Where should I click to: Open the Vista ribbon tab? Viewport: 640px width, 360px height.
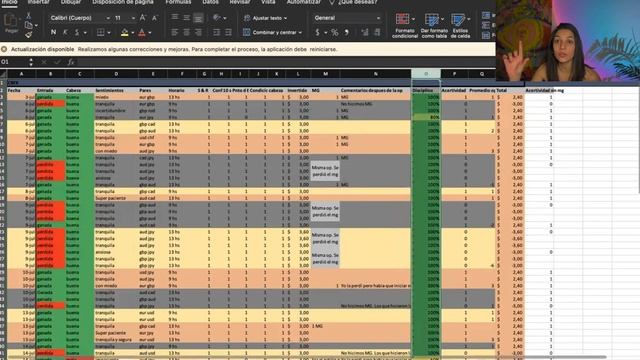click(x=268, y=2)
